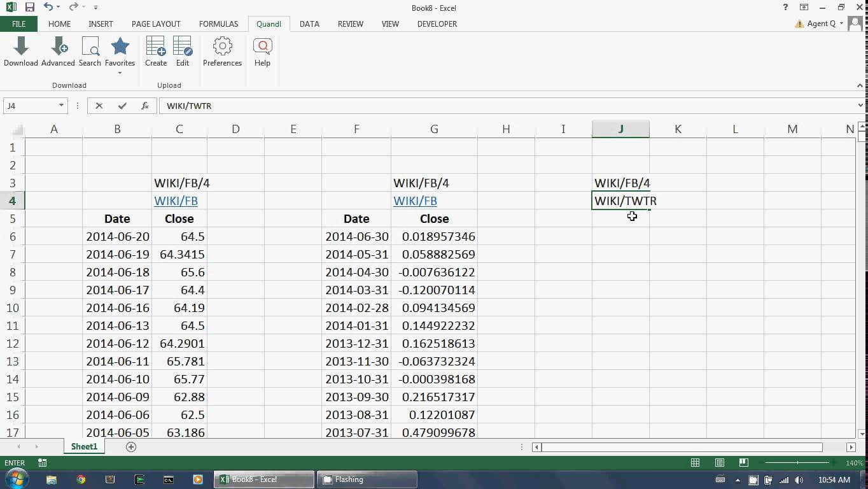Viewport: 868px width, 489px height.
Task: Open the DATA ribbon tab
Action: [309, 24]
